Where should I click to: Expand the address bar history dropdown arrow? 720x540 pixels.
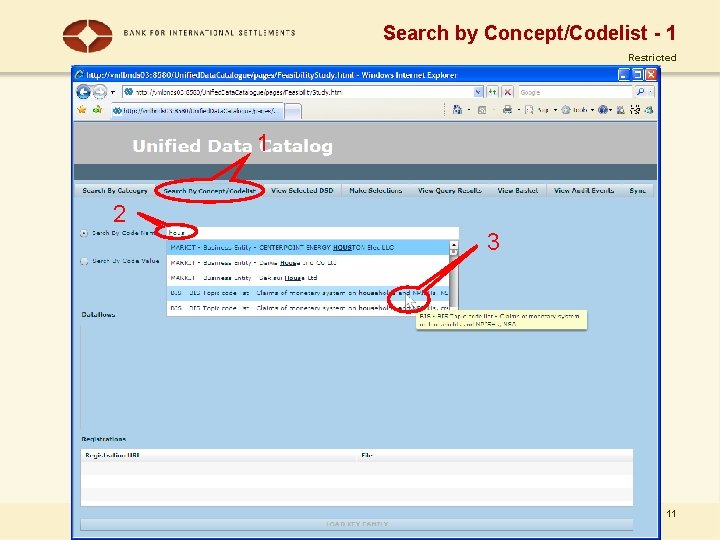478,92
